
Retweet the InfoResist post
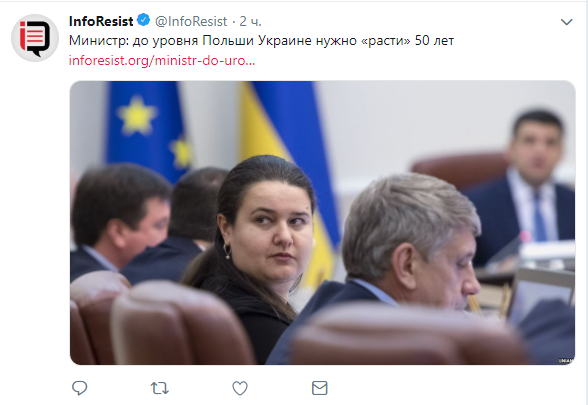point(159,388)
